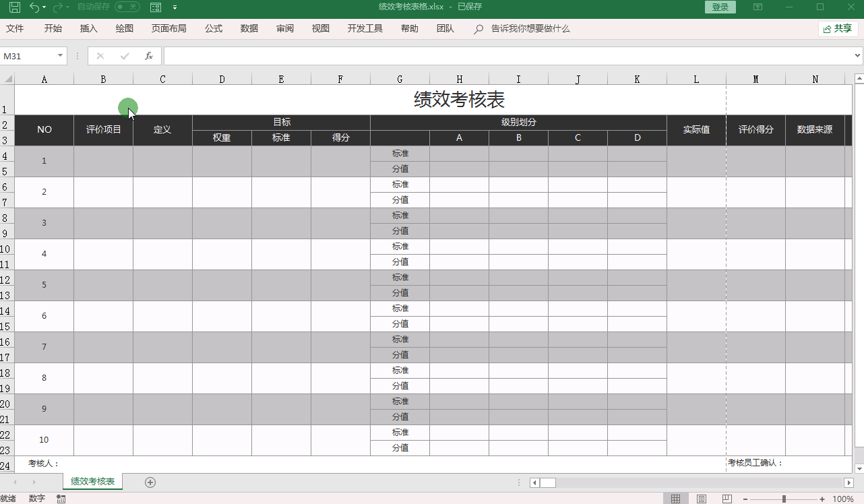Image resolution: width=864 pixels, height=504 pixels.
Task: Switch to Page Break Preview icon
Action: (x=727, y=499)
